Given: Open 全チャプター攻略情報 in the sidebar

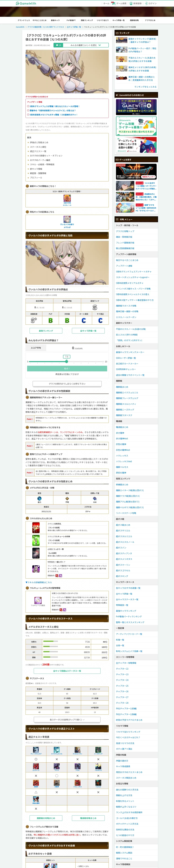Looking at the screenshot, I should (x=126, y=663).
